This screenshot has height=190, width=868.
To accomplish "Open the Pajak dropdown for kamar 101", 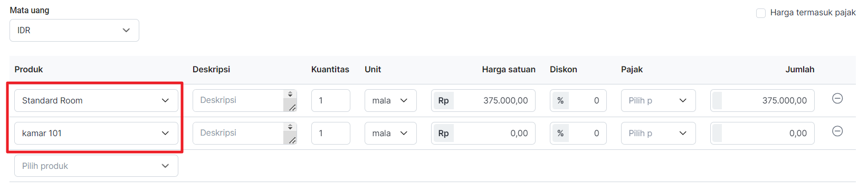I will coord(658,133).
